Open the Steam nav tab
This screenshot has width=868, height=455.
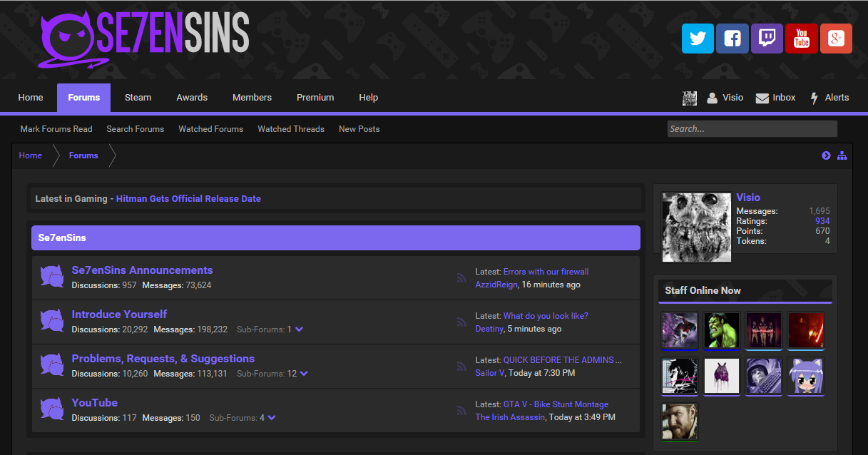138,98
